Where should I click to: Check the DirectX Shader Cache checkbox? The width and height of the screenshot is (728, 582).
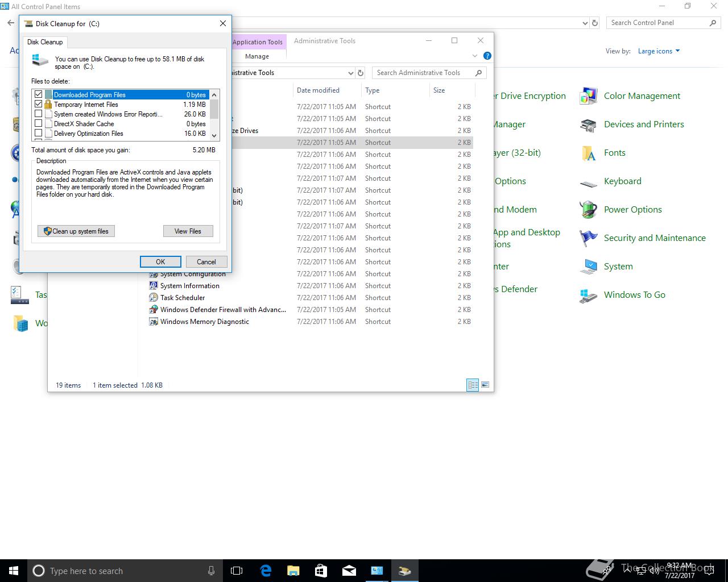click(x=39, y=123)
